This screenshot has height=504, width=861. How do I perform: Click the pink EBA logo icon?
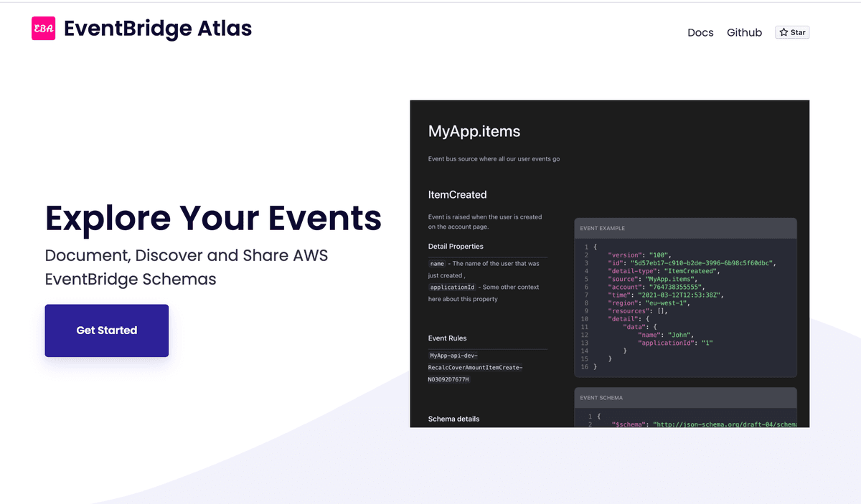click(x=43, y=29)
